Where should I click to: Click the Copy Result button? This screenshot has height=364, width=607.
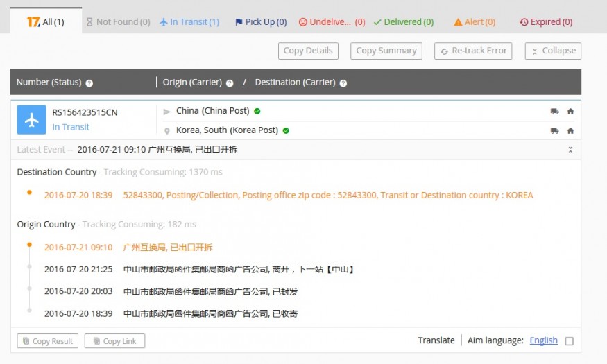pos(48,341)
